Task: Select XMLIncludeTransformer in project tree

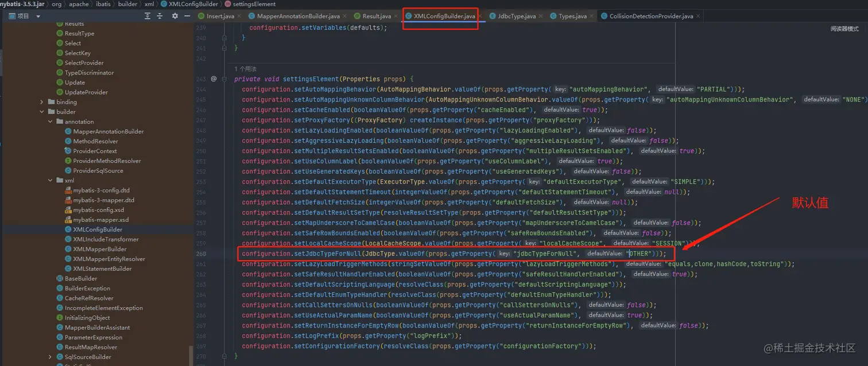Action: pyautogui.click(x=106, y=239)
